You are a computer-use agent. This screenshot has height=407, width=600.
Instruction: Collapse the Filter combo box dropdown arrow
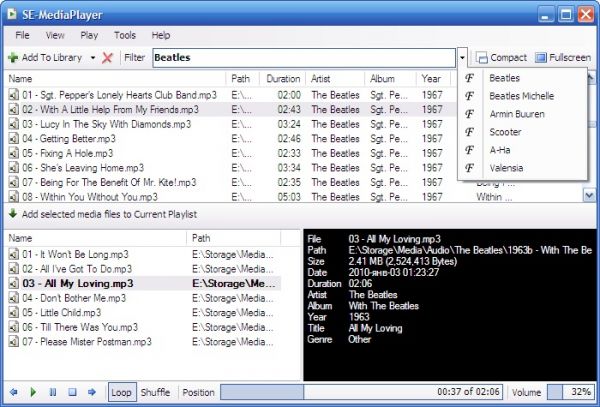point(462,58)
